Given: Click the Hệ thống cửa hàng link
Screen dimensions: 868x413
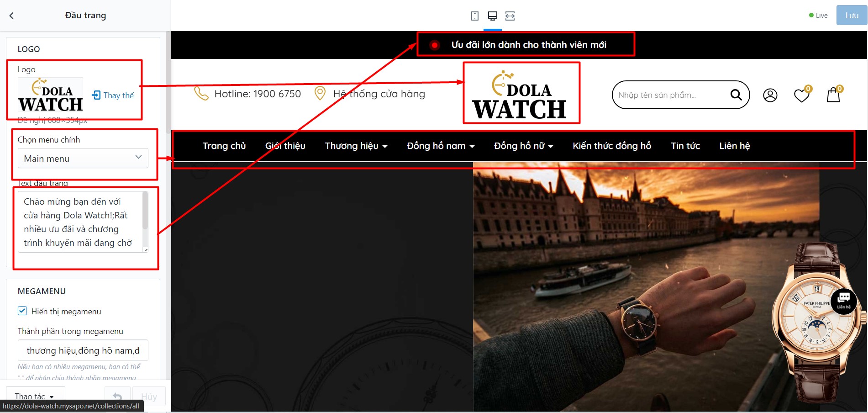Looking at the screenshot, I should (379, 94).
